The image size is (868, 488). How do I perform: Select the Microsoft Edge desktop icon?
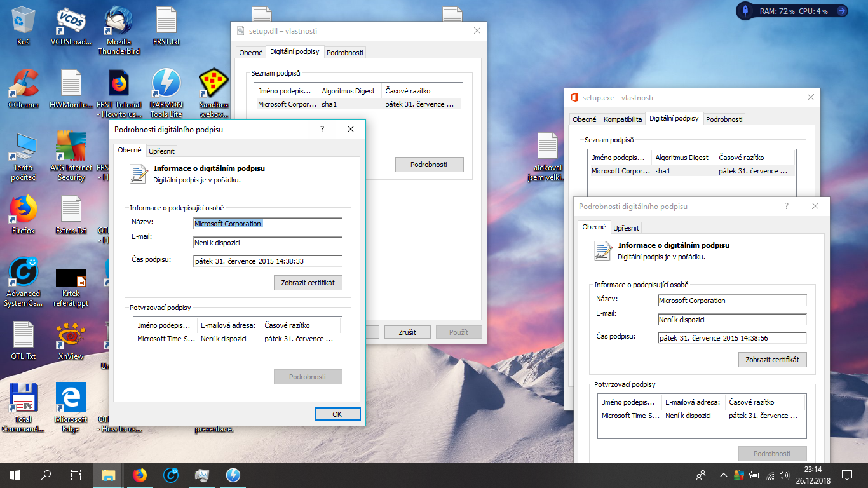click(x=71, y=399)
